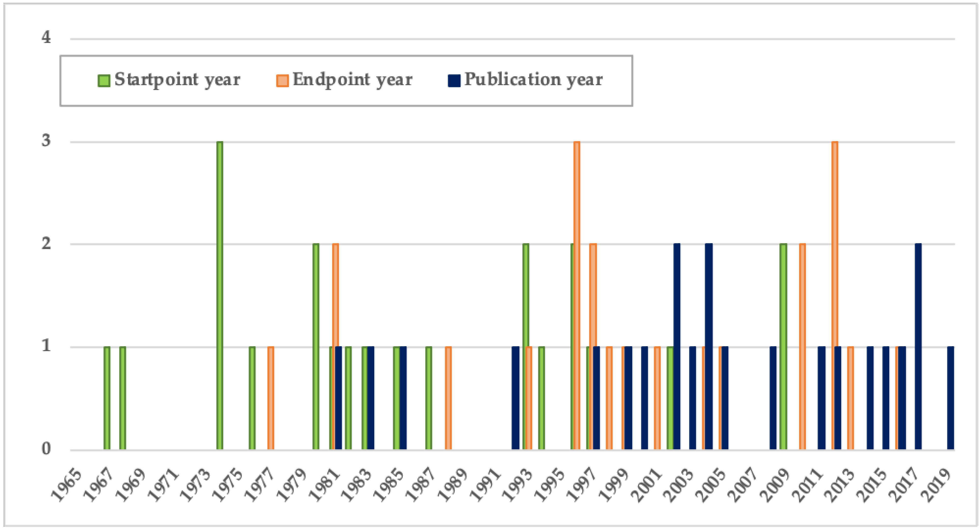Click the first green bar near 1967
Screen dimensions: 980x529
click(x=107, y=398)
